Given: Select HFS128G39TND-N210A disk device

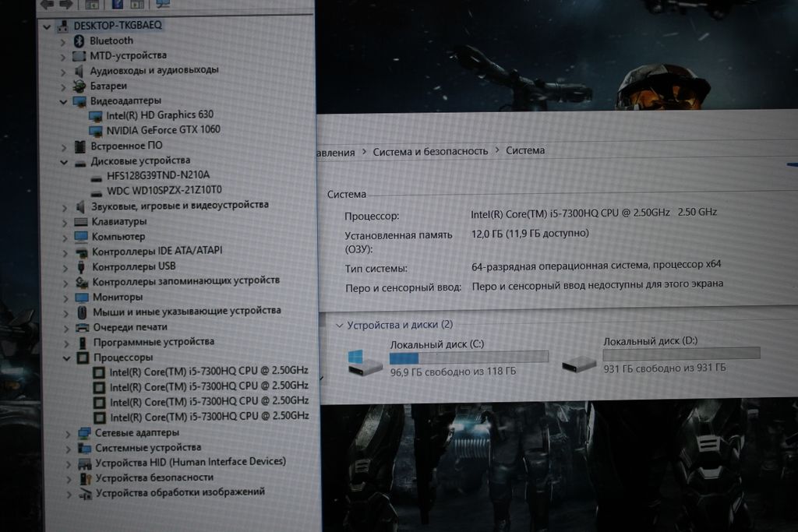Looking at the screenshot, I should pyautogui.click(x=158, y=175).
